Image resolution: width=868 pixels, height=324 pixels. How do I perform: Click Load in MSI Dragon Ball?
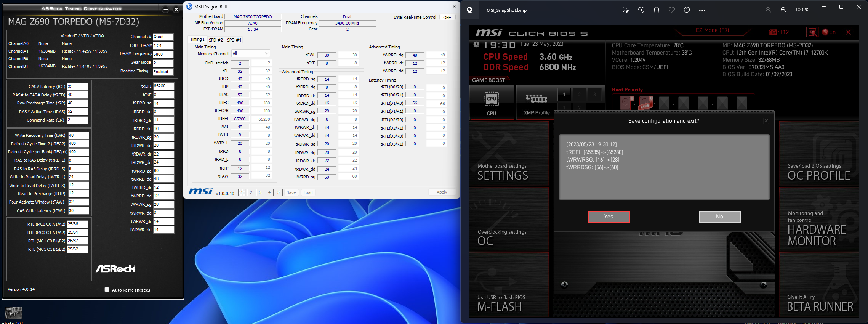point(308,192)
